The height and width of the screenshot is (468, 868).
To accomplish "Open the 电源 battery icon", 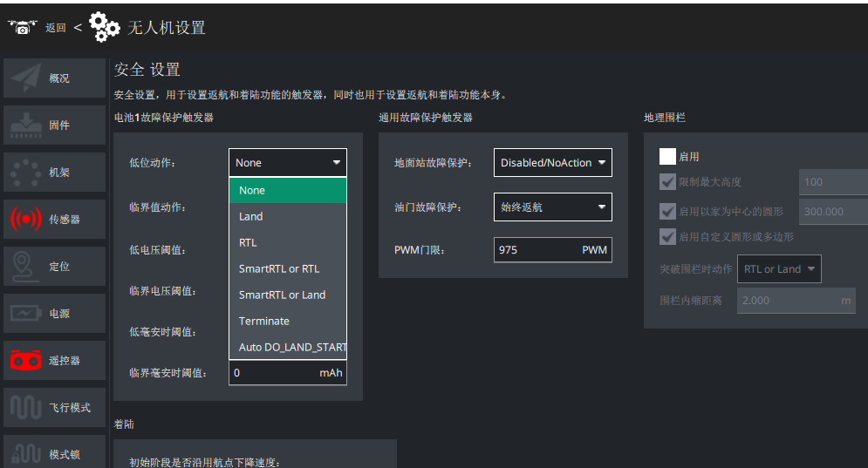I will pos(25,313).
